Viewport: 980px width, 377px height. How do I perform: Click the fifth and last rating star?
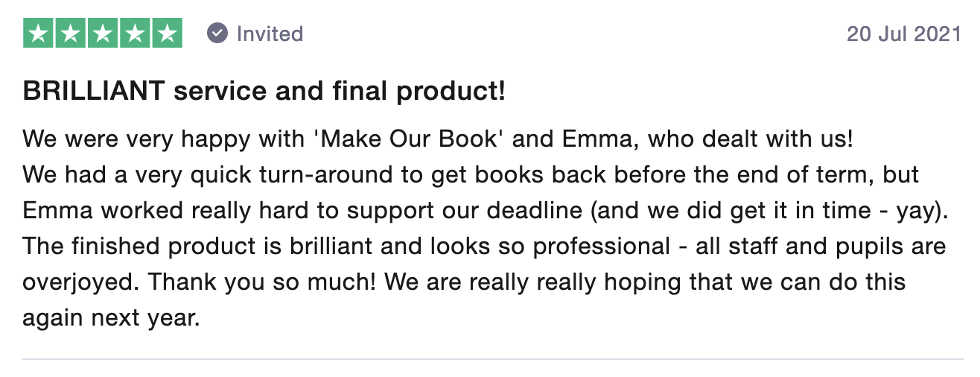click(x=167, y=34)
